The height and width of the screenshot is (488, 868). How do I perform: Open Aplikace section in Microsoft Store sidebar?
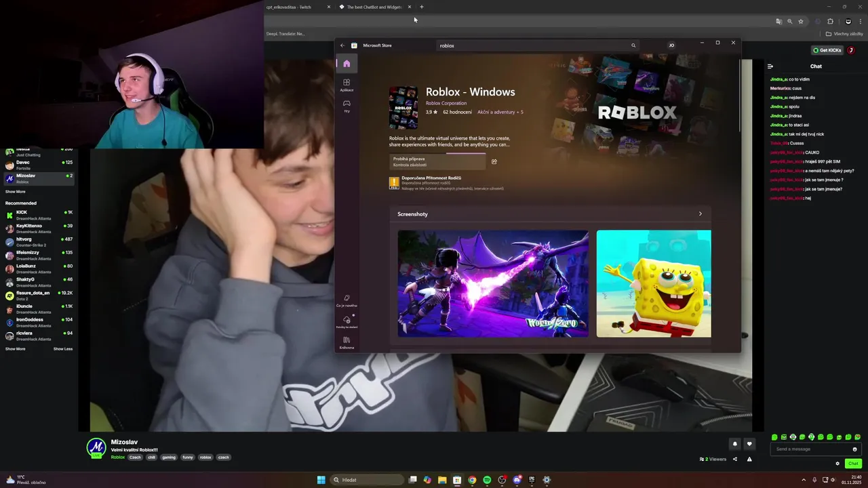click(x=347, y=85)
